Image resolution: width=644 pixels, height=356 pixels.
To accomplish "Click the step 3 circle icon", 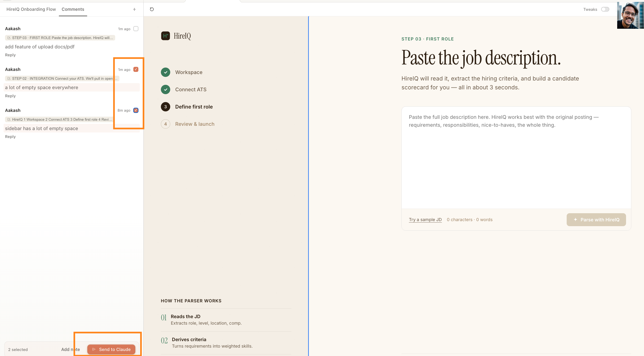I will (165, 107).
